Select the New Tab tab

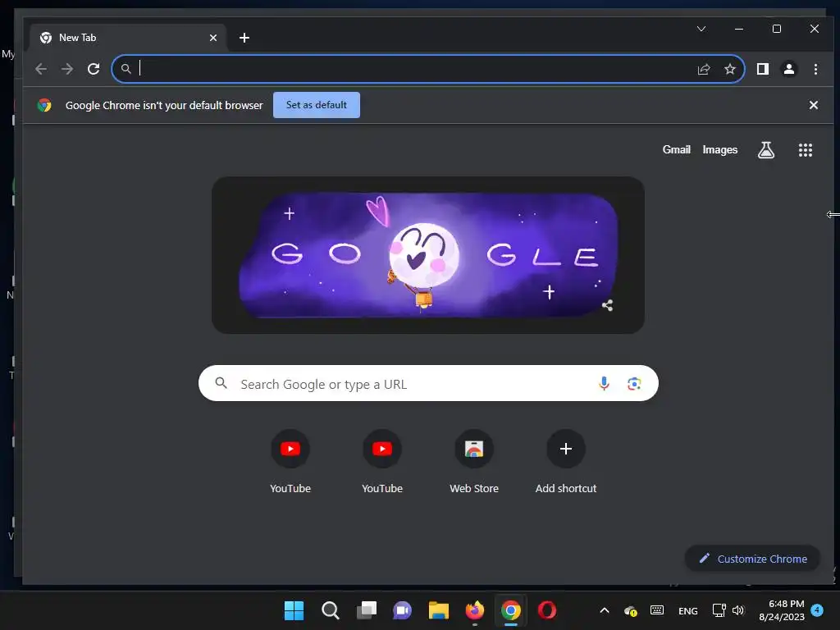pos(128,38)
